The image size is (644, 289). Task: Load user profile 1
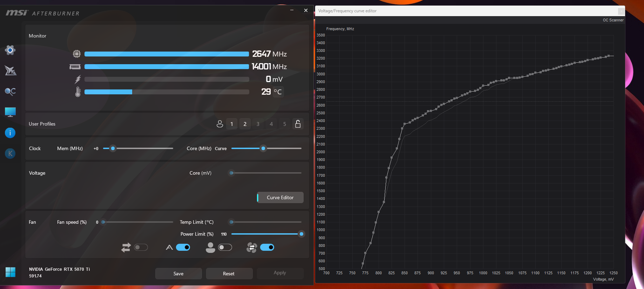click(x=232, y=124)
